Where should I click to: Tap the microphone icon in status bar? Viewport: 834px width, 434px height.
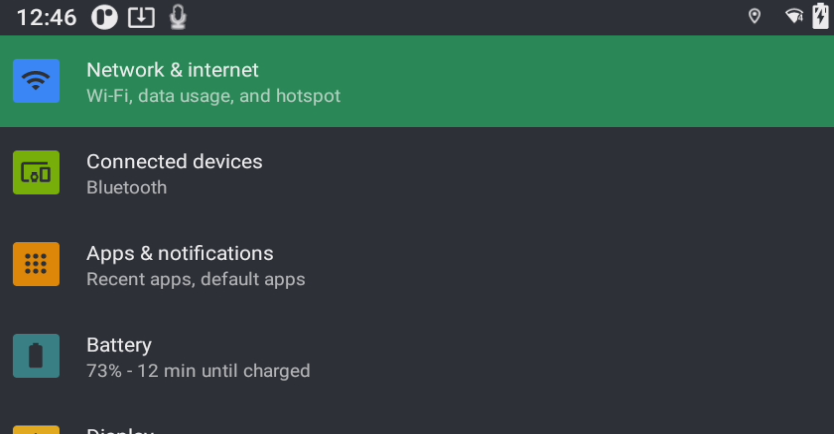[178, 17]
